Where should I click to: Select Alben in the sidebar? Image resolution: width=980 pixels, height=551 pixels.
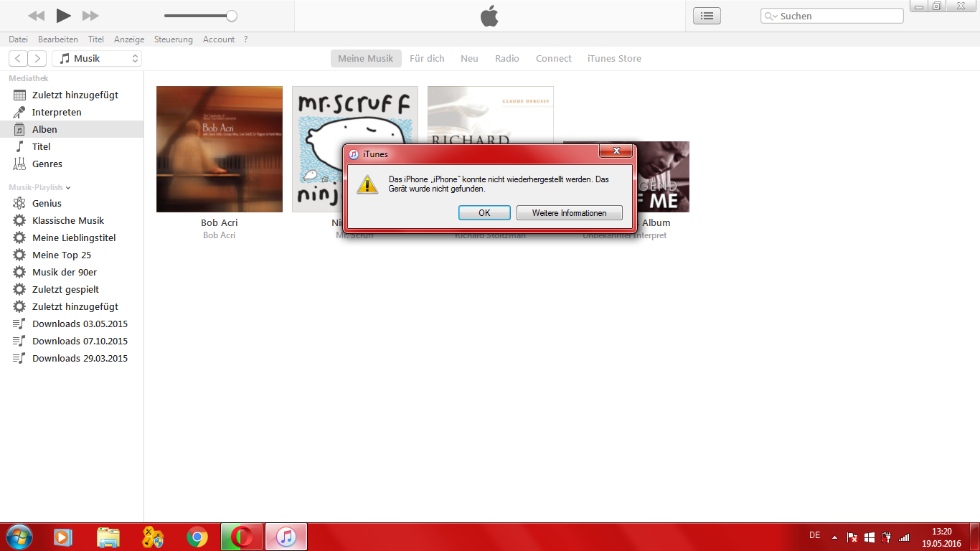tap(72, 129)
